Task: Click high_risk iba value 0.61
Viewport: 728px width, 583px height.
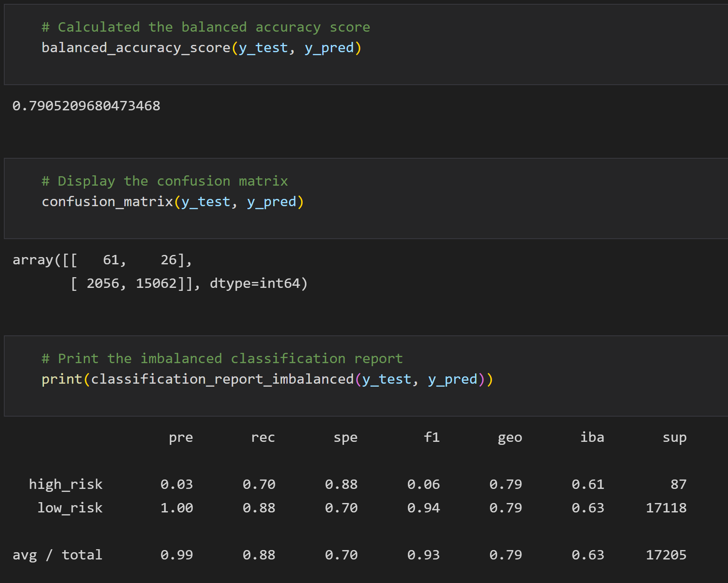Action: pyautogui.click(x=588, y=484)
